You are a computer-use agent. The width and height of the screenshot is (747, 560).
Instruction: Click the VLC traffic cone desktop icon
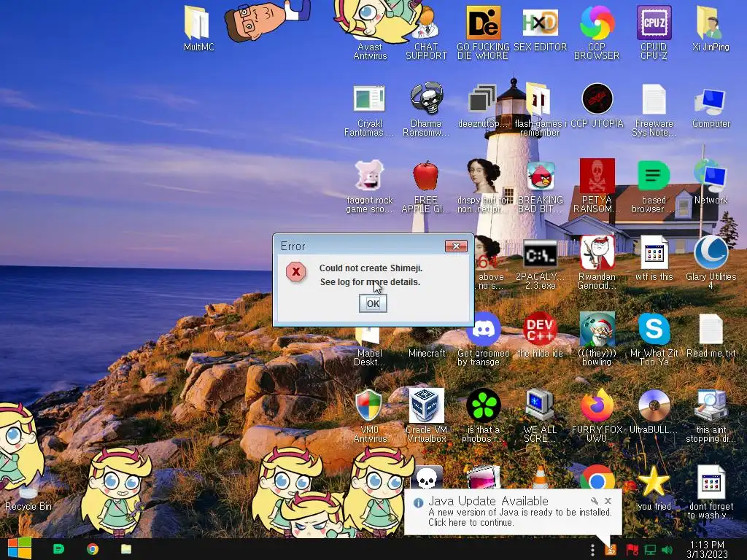coord(540,478)
